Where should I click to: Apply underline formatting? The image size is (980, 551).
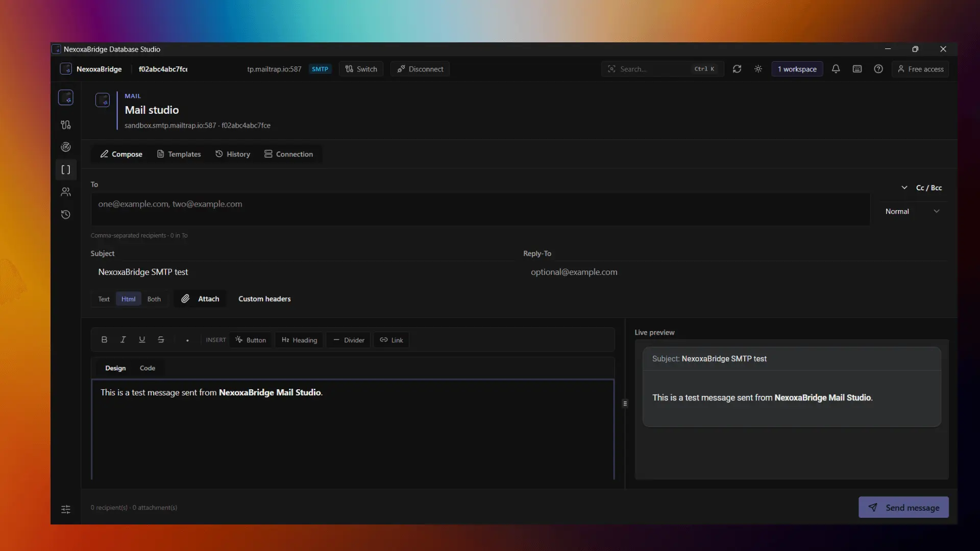[x=142, y=340]
